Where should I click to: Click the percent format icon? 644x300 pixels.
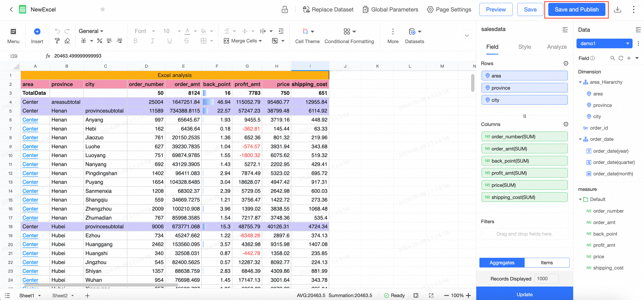pos(100,41)
